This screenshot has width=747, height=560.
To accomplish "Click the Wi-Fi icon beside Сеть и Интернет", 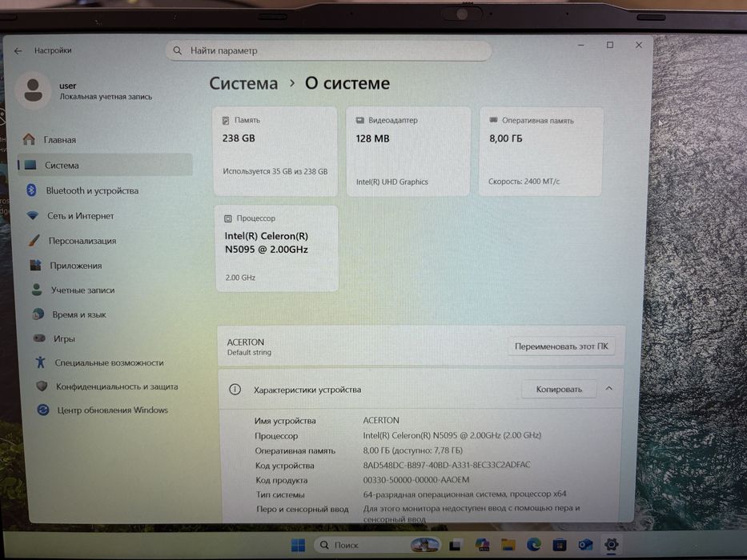I will point(32,215).
